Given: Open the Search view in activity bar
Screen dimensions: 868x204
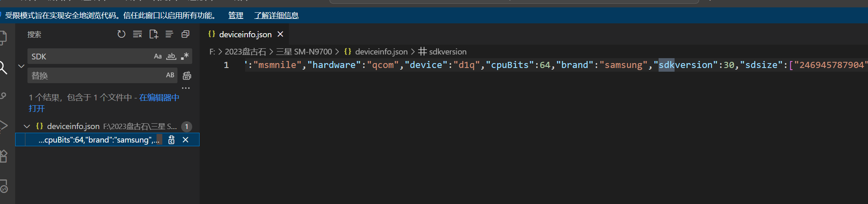Looking at the screenshot, I should pos(3,68).
